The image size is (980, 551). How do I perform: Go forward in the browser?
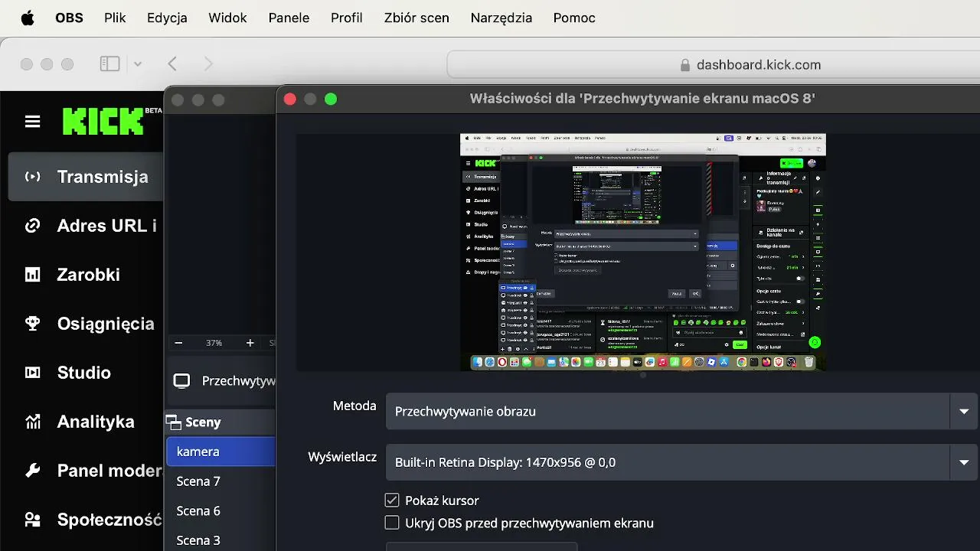pos(208,64)
